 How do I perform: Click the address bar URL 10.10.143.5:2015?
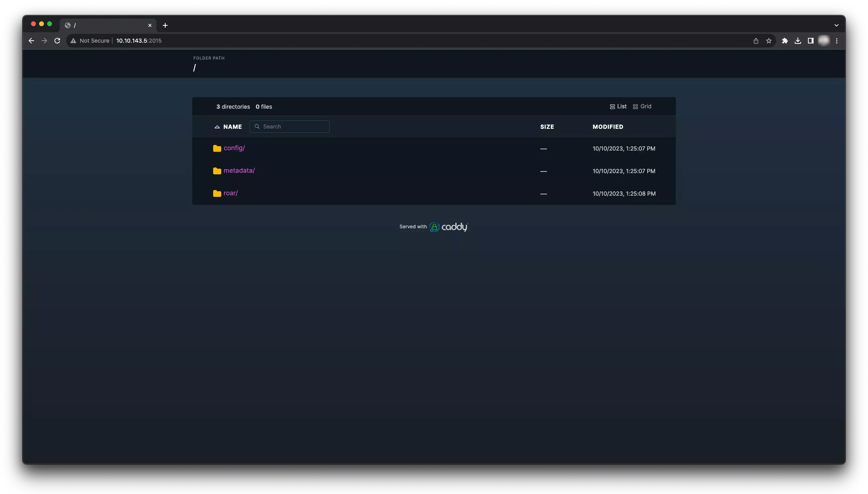139,41
